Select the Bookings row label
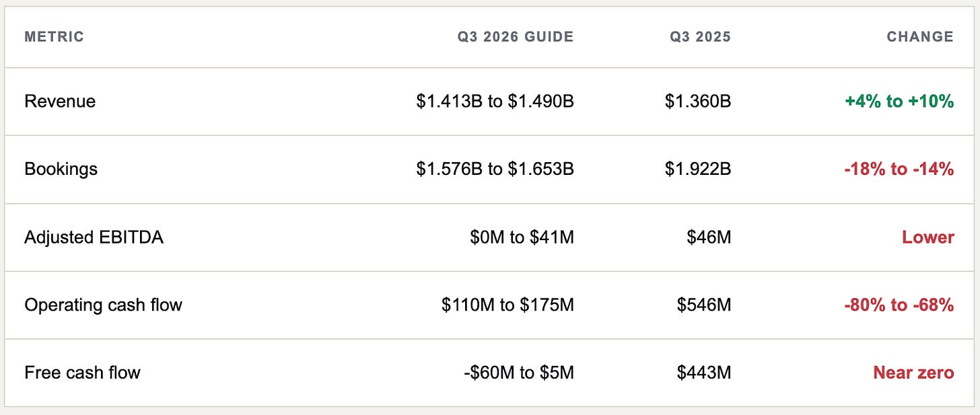The width and height of the screenshot is (980, 415). point(61,169)
